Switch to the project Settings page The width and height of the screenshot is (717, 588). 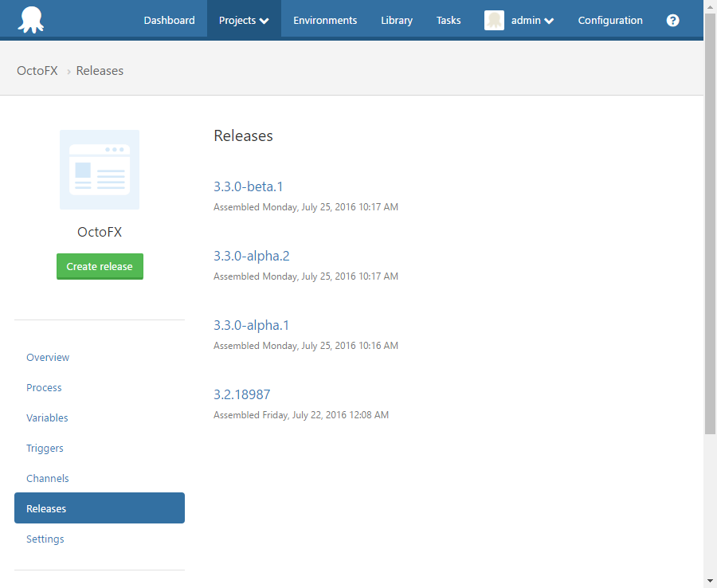(x=45, y=539)
